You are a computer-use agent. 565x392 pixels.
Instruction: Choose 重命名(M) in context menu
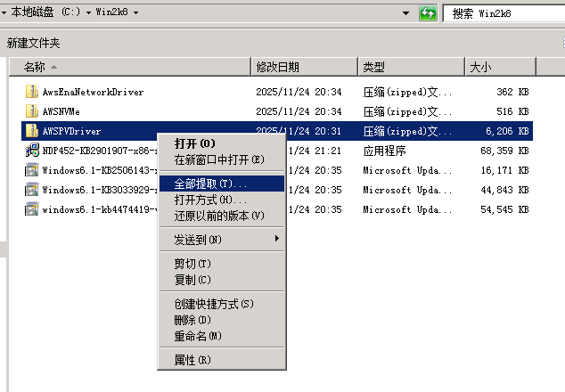pos(222,336)
